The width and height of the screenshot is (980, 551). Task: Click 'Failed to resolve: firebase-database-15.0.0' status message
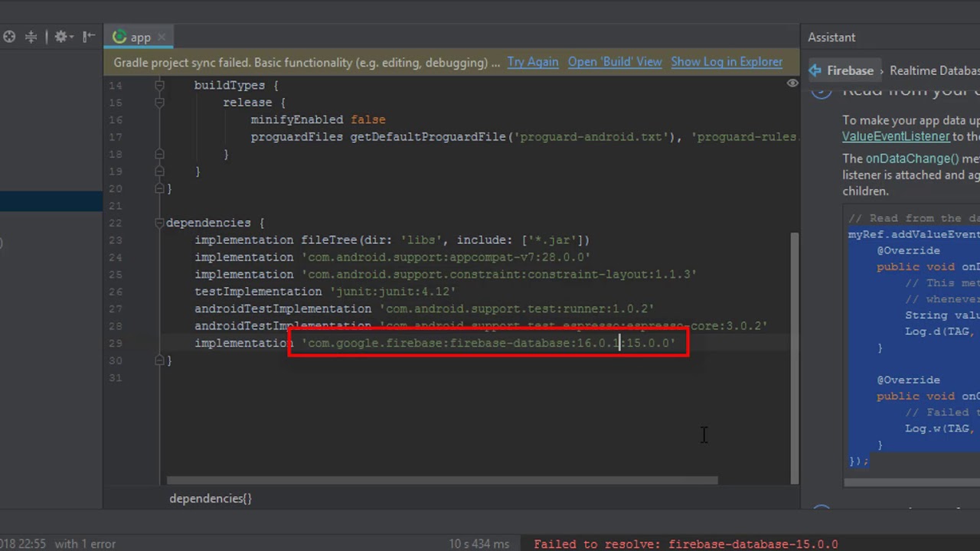[686, 544]
